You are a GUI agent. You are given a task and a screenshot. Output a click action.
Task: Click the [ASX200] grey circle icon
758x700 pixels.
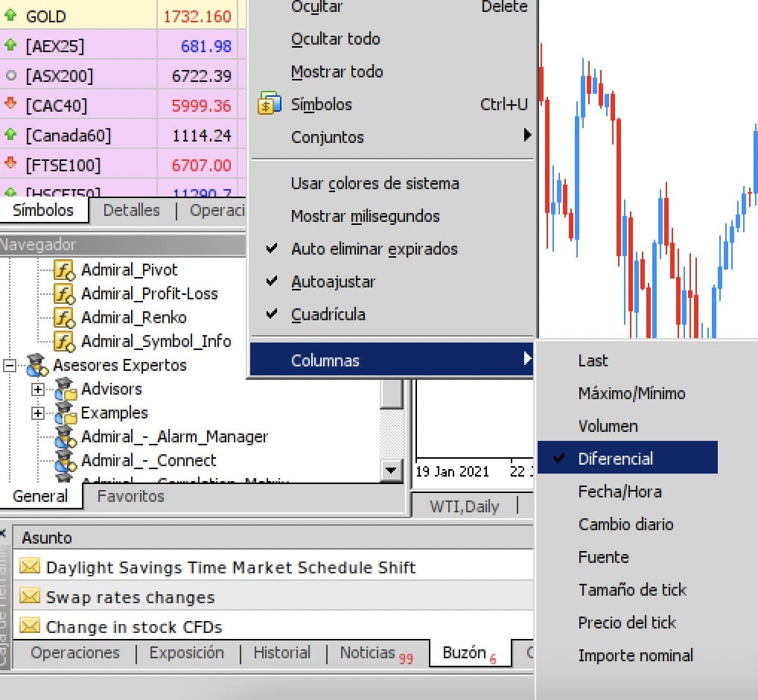click(x=10, y=75)
